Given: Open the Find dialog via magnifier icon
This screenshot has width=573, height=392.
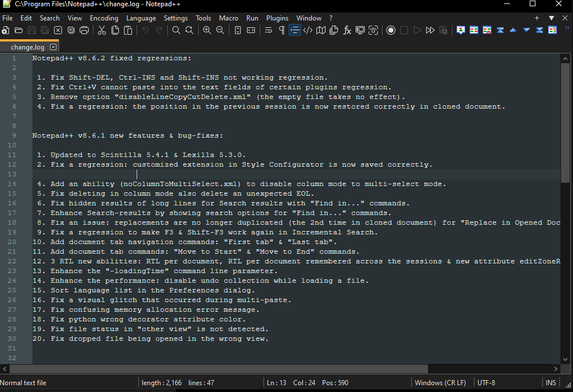Looking at the screenshot, I should click(176, 30).
